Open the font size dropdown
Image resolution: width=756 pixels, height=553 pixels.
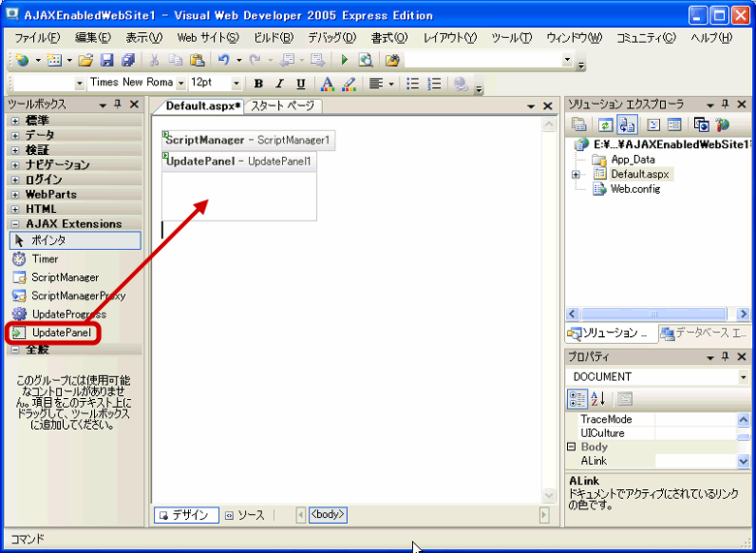(x=236, y=84)
